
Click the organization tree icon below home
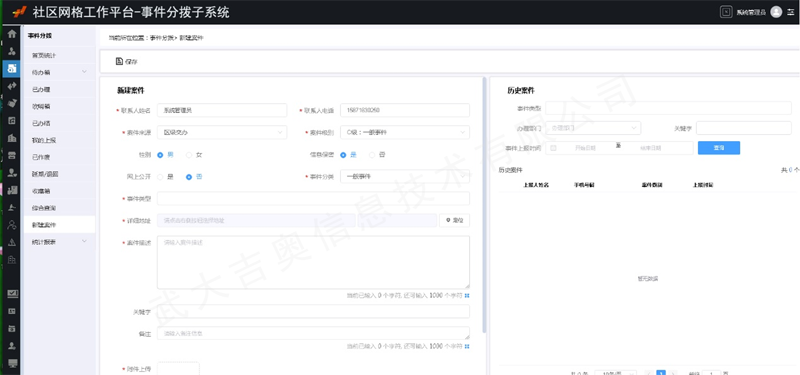(12, 52)
